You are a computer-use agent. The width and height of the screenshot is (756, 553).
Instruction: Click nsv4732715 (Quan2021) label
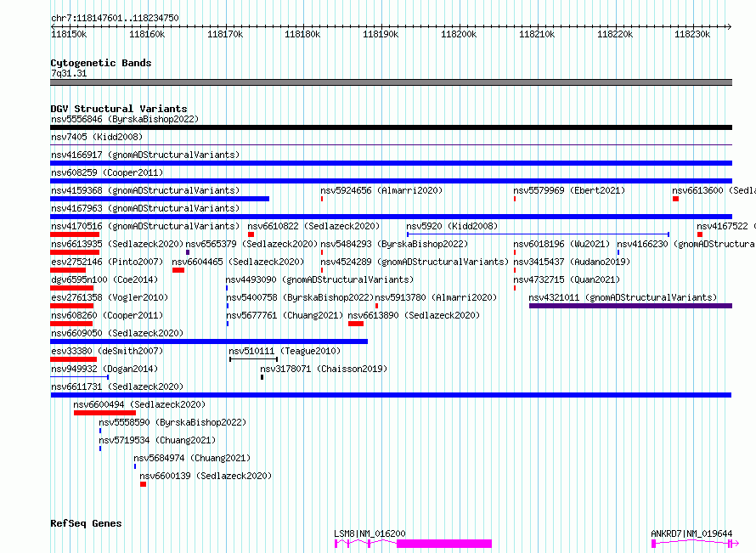(x=567, y=279)
